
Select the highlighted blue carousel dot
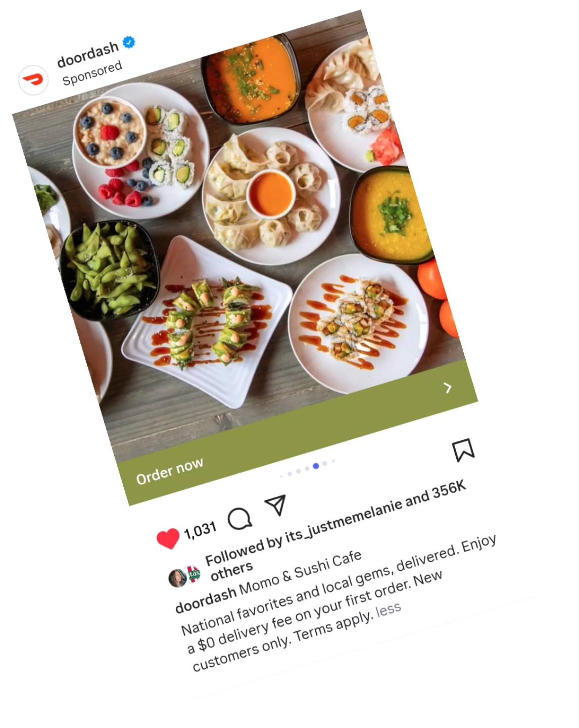(316, 466)
